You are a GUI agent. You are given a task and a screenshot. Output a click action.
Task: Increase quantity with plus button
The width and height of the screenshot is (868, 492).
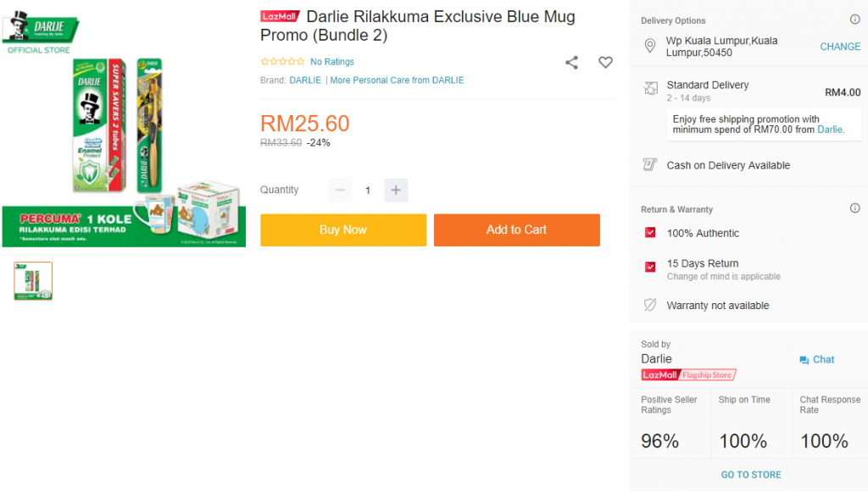point(396,190)
